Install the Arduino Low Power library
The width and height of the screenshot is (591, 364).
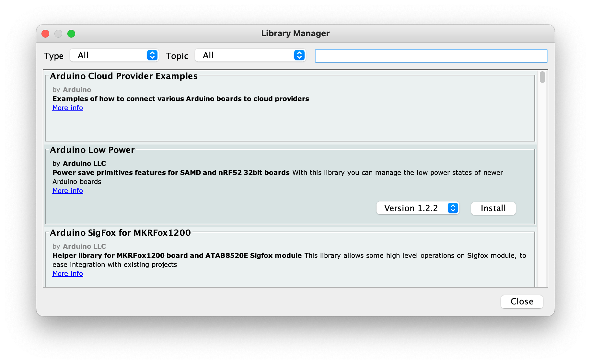[x=493, y=208]
